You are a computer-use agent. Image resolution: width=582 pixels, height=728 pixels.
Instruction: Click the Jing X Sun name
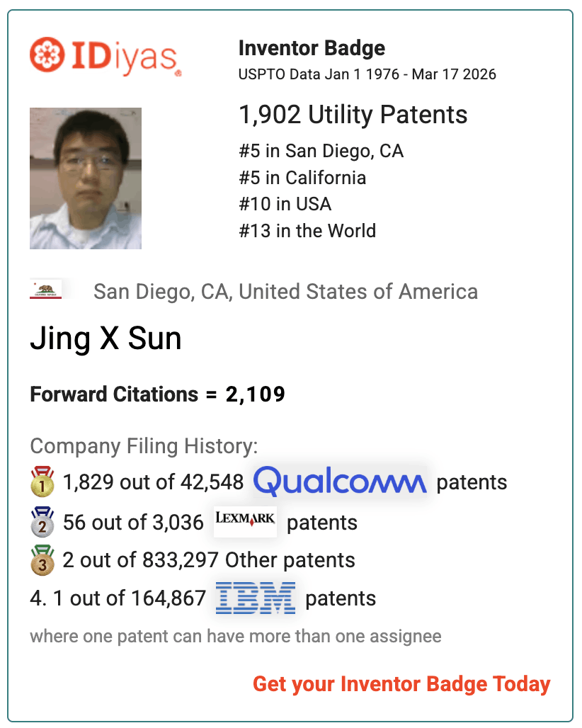[x=105, y=338]
